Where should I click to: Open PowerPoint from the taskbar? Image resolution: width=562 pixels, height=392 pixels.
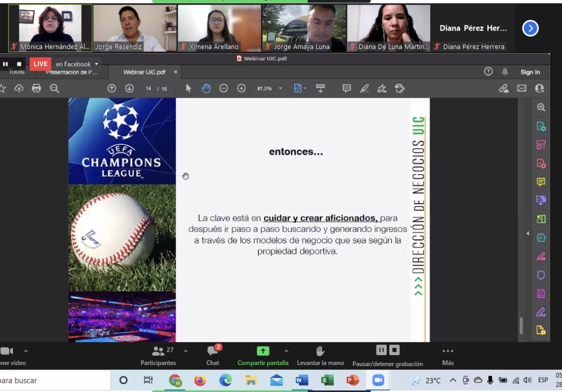click(x=353, y=380)
